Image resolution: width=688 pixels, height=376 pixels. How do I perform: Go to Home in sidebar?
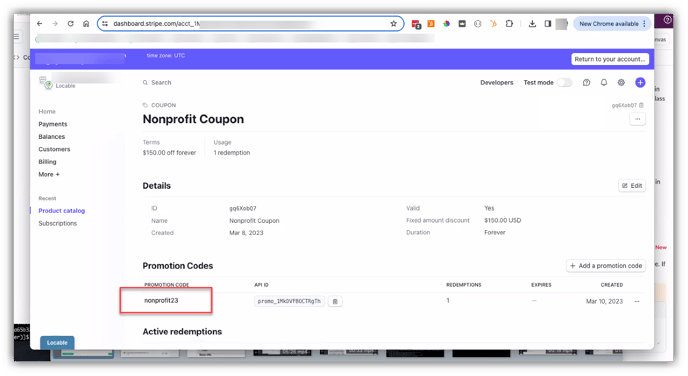[47, 111]
